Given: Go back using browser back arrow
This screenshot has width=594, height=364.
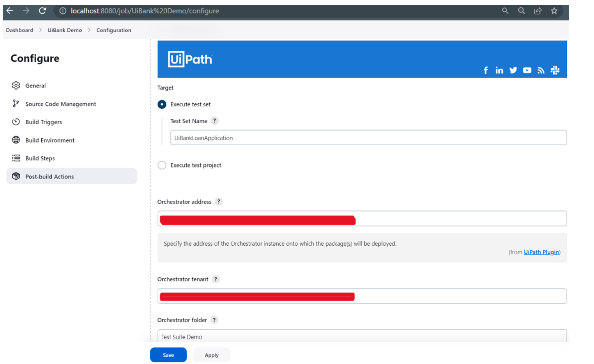Looking at the screenshot, I should pyautogui.click(x=10, y=11).
